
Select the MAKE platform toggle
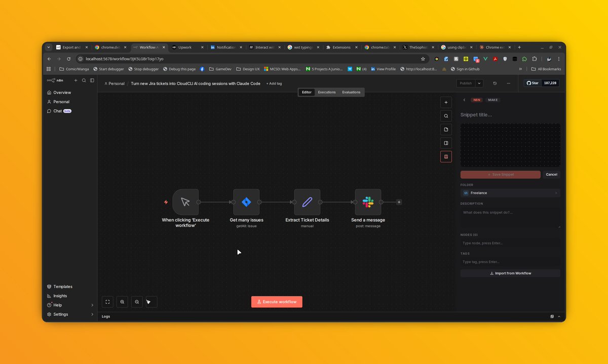click(493, 100)
